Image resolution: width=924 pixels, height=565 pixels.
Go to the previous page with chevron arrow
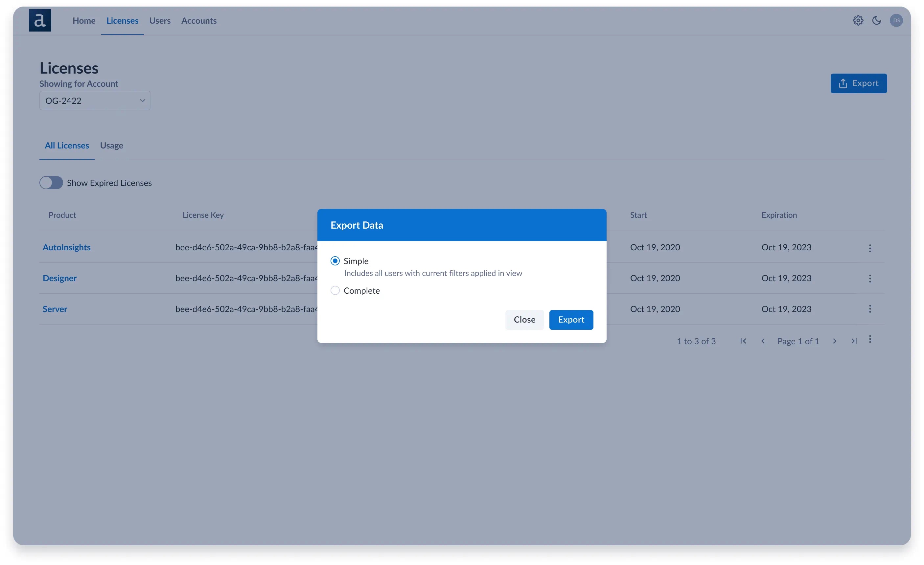(x=763, y=341)
